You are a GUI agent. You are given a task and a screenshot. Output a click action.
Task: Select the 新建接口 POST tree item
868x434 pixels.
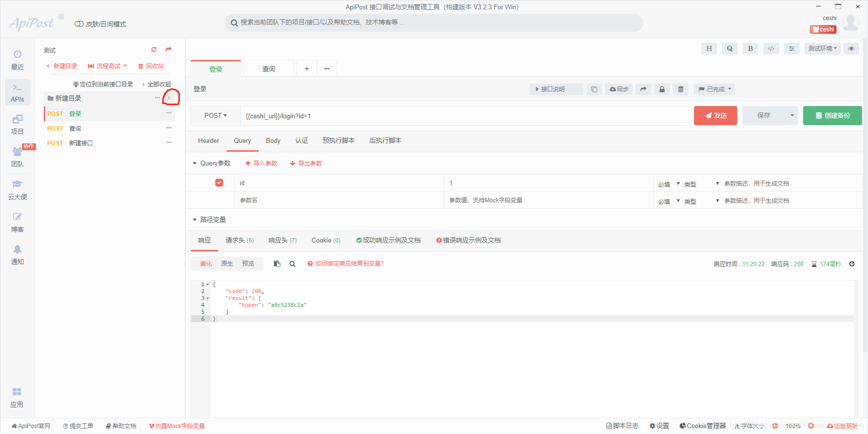(109, 143)
